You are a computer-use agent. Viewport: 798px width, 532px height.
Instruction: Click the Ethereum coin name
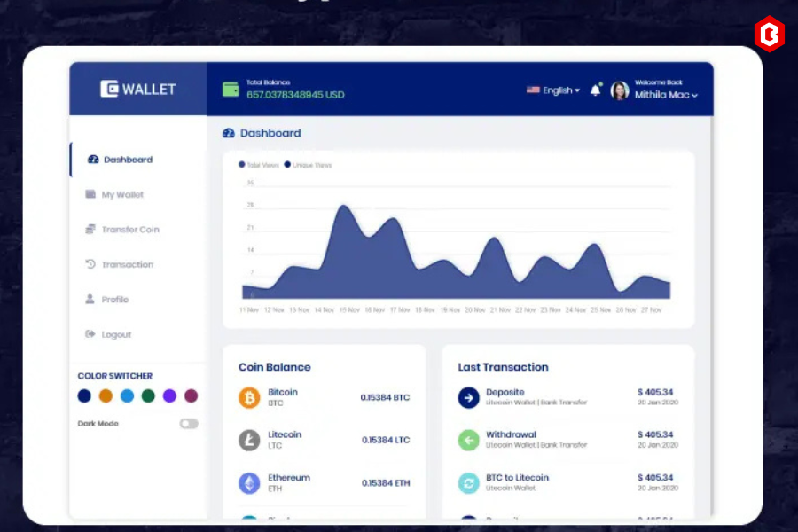288,478
